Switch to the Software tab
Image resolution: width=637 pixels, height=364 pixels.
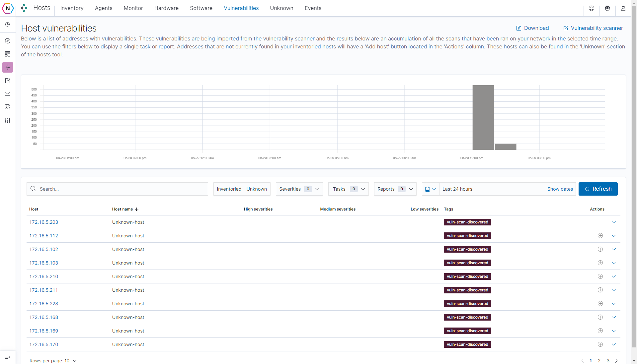point(201,8)
